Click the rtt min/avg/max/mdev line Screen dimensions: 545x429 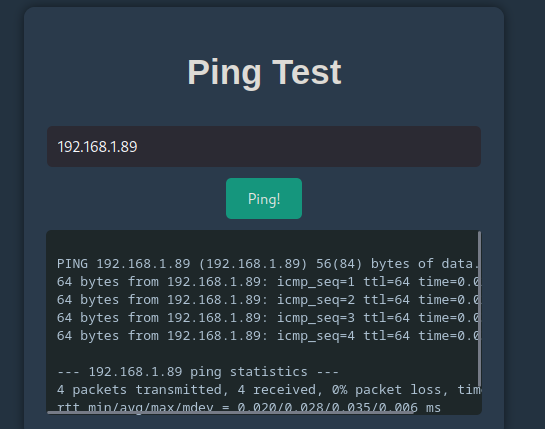click(x=249, y=407)
